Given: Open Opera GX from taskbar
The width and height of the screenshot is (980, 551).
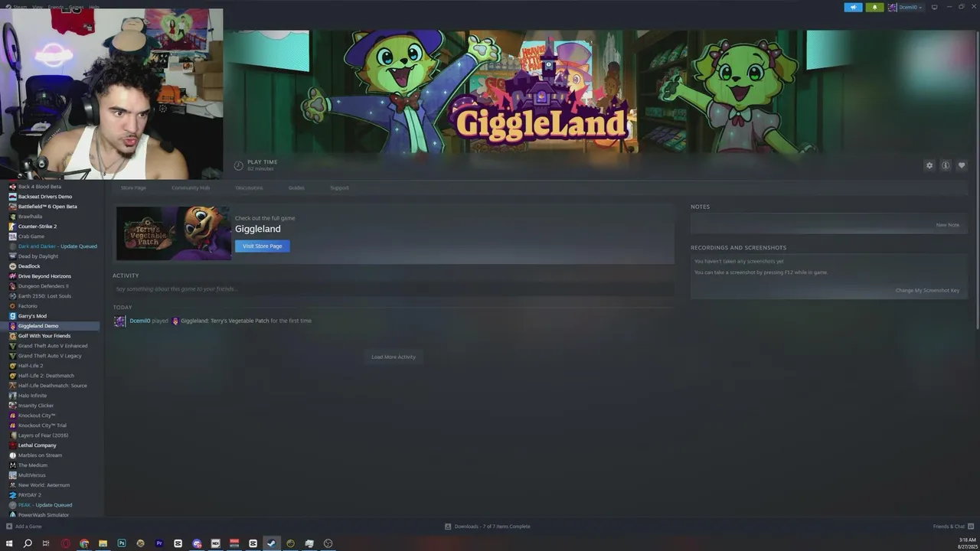Looking at the screenshot, I should (x=65, y=543).
